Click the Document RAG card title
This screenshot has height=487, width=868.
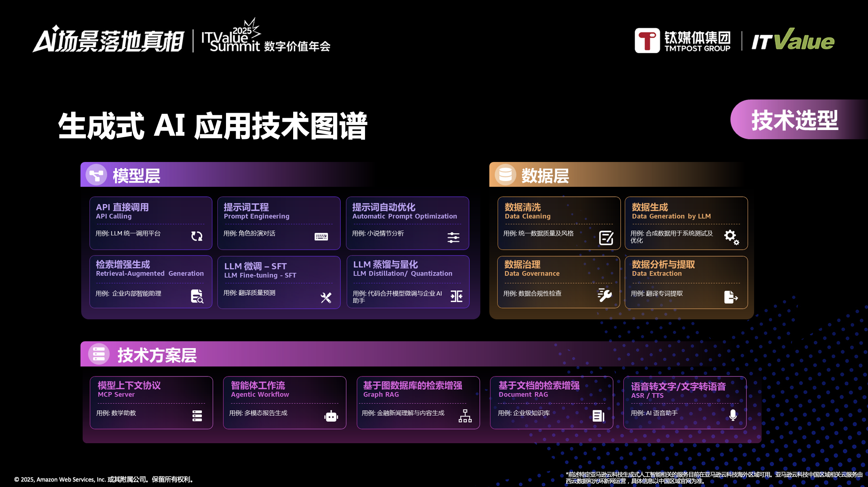point(539,386)
